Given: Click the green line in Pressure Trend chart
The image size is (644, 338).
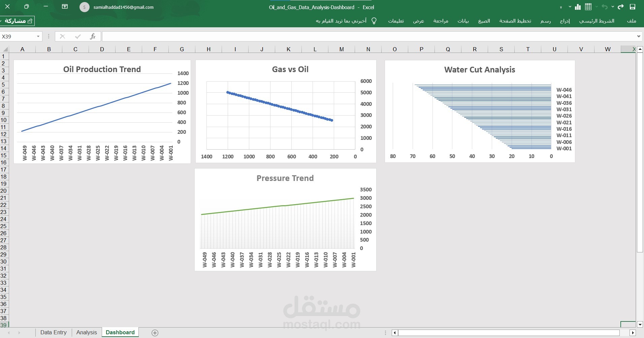Looking at the screenshot, I should [278, 206].
